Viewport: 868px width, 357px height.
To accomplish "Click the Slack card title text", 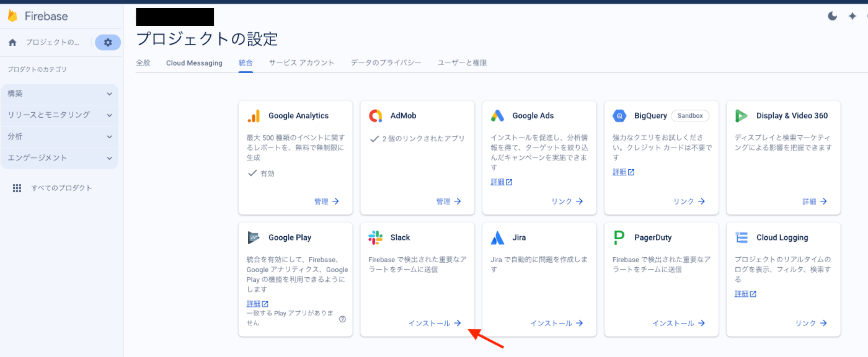I will 401,237.
